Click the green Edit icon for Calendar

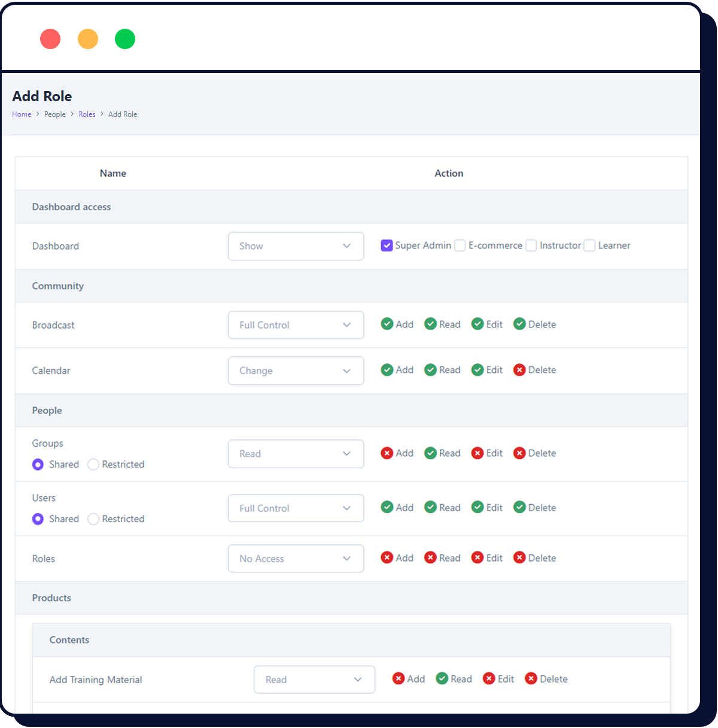[x=477, y=370]
